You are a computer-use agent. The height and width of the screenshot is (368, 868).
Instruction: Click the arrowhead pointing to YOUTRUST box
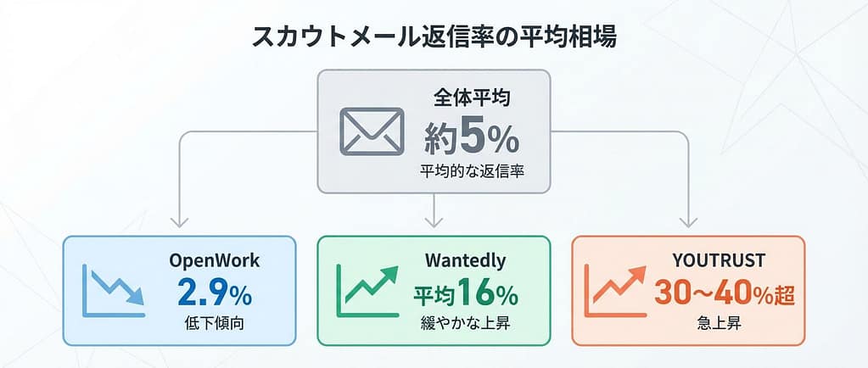tap(688, 222)
